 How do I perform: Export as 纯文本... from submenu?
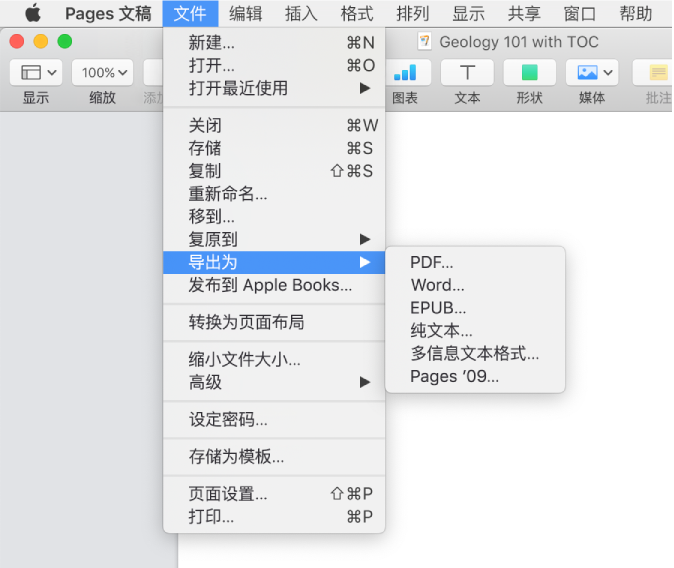click(x=475, y=331)
